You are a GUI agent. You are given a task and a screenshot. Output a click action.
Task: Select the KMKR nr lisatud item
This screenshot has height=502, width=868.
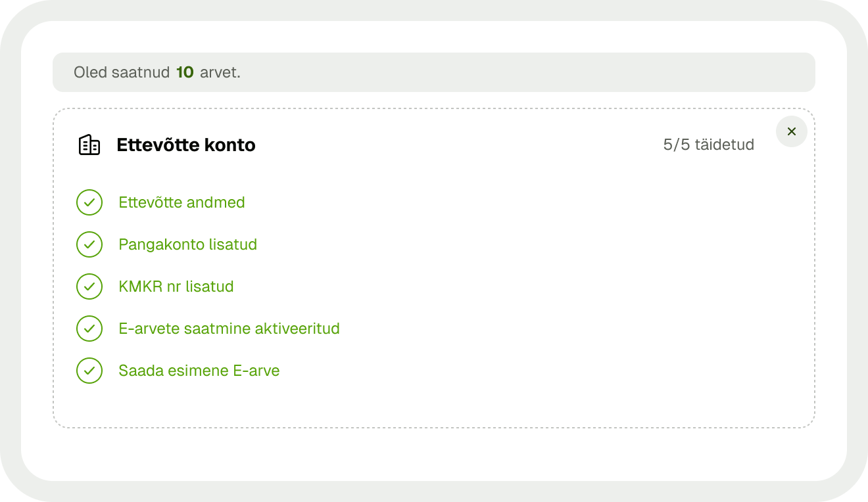click(176, 286)
